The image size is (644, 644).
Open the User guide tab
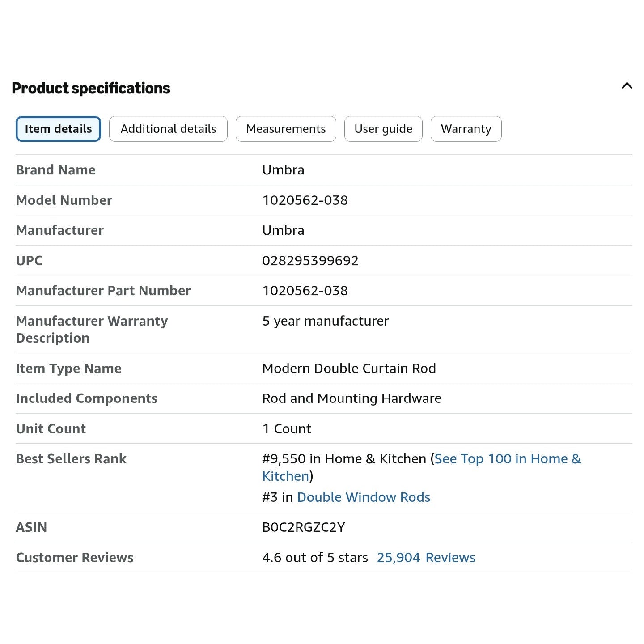[x=383, y=129]
